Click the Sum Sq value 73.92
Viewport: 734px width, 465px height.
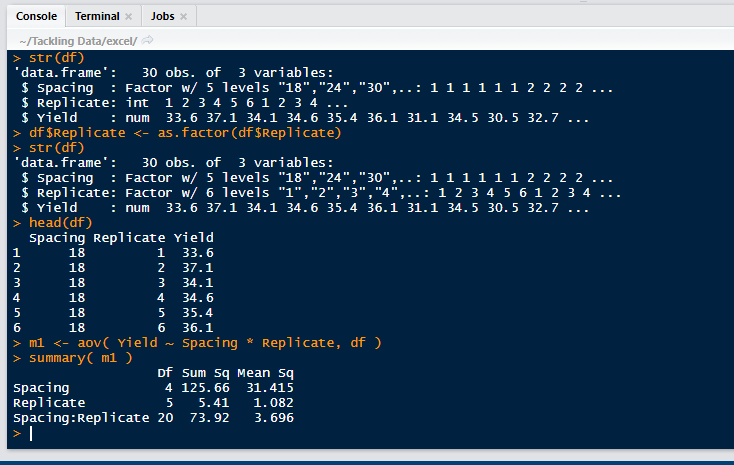coord(209,418)
